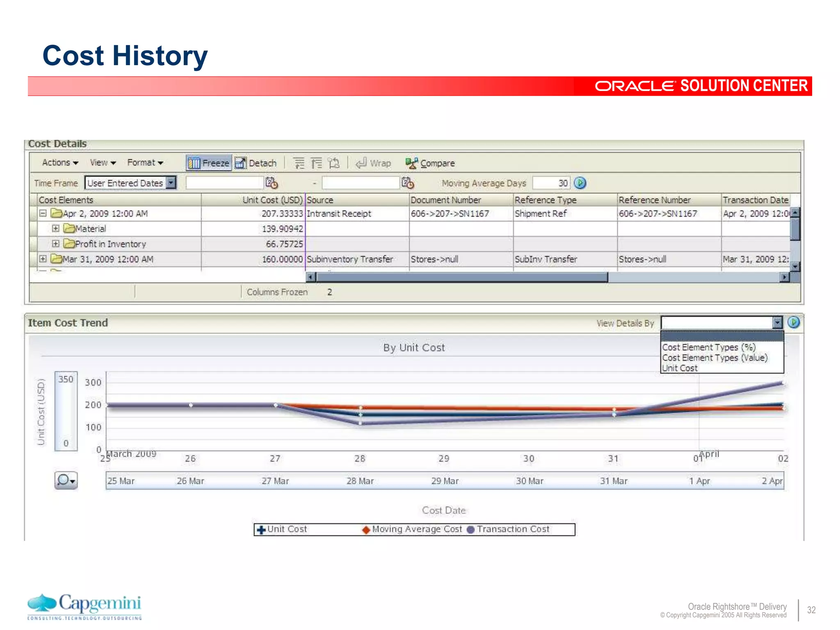840x630 pixels.
Task: Click 28 Mar on the time range bar
Action: [360, 481]
